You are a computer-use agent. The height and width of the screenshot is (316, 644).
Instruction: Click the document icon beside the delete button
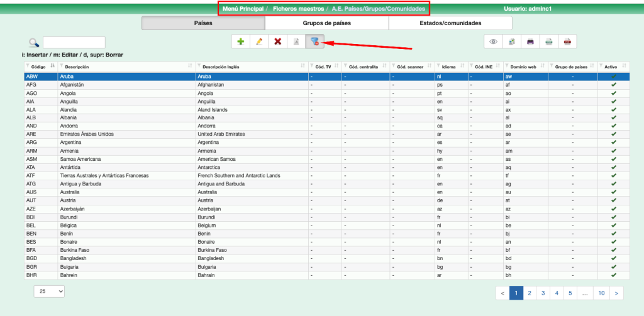pos(296,41)
